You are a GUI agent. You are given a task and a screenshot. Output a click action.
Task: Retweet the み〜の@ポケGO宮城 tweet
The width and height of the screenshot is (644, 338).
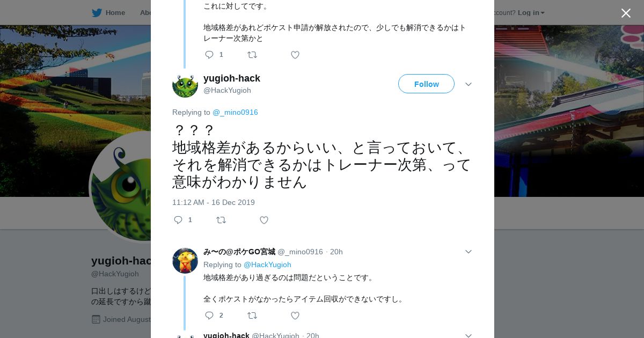click(252, 315)
